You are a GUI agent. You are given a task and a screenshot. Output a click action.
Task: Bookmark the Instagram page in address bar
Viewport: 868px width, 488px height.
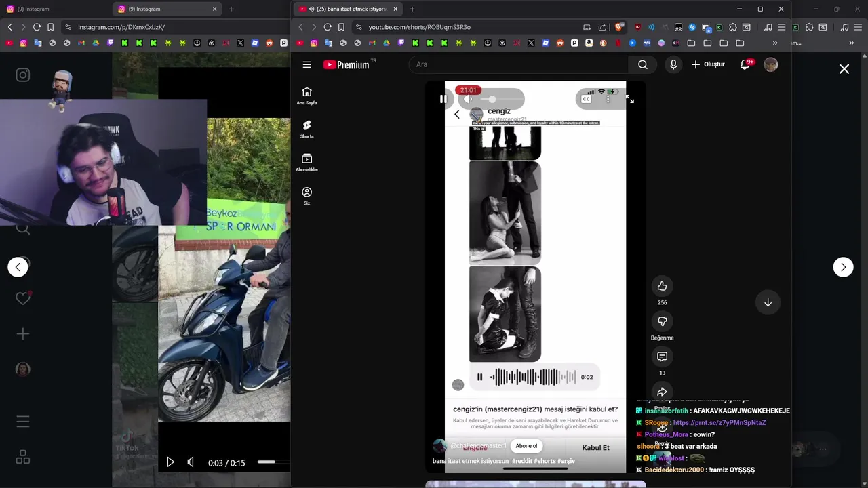tap(50, 27)
